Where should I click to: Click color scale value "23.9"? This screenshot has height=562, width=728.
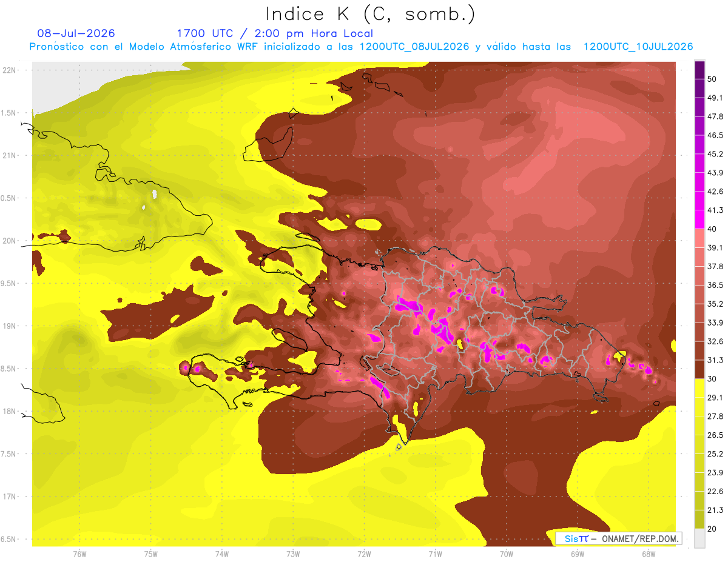pyautogui.click(x=715, y=473)
